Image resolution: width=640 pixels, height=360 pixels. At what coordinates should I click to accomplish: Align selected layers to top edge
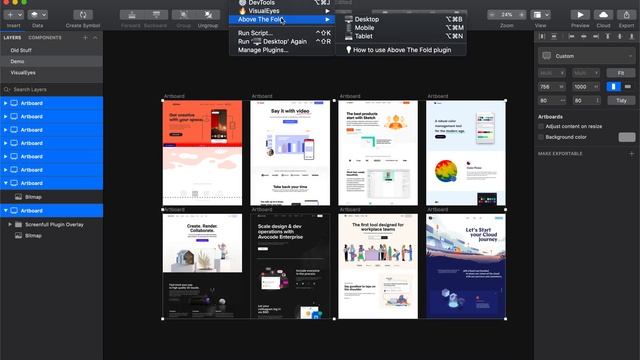(x=608, y=36)
